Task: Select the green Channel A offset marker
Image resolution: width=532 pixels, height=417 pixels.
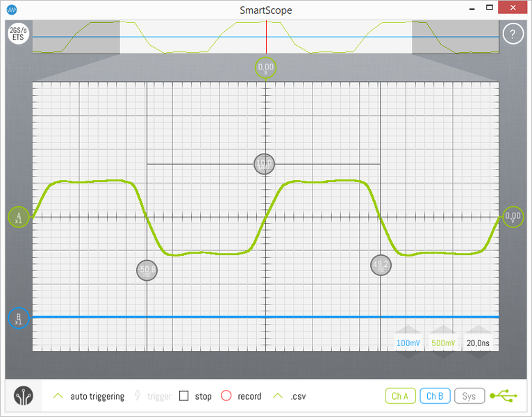Action: click(x=19, y=218)
